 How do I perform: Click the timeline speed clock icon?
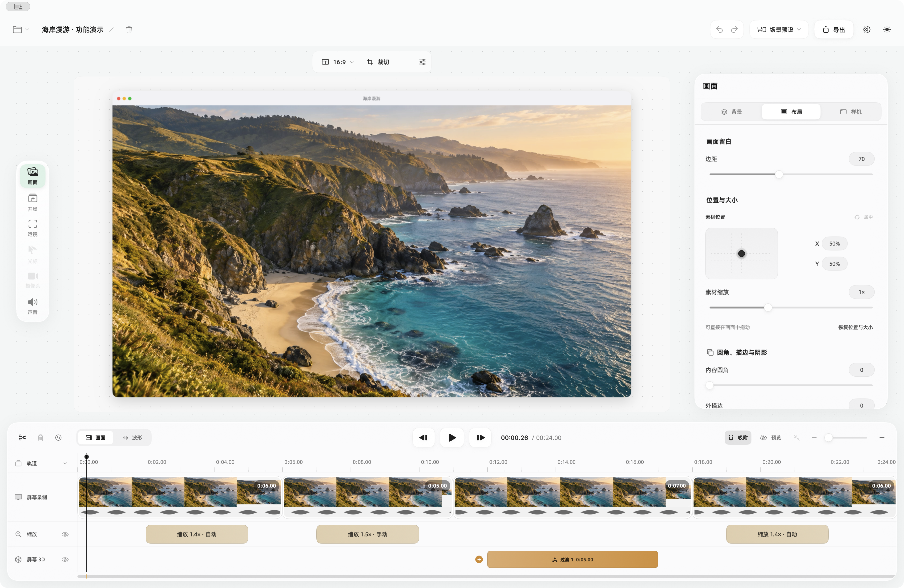point(58,438)
